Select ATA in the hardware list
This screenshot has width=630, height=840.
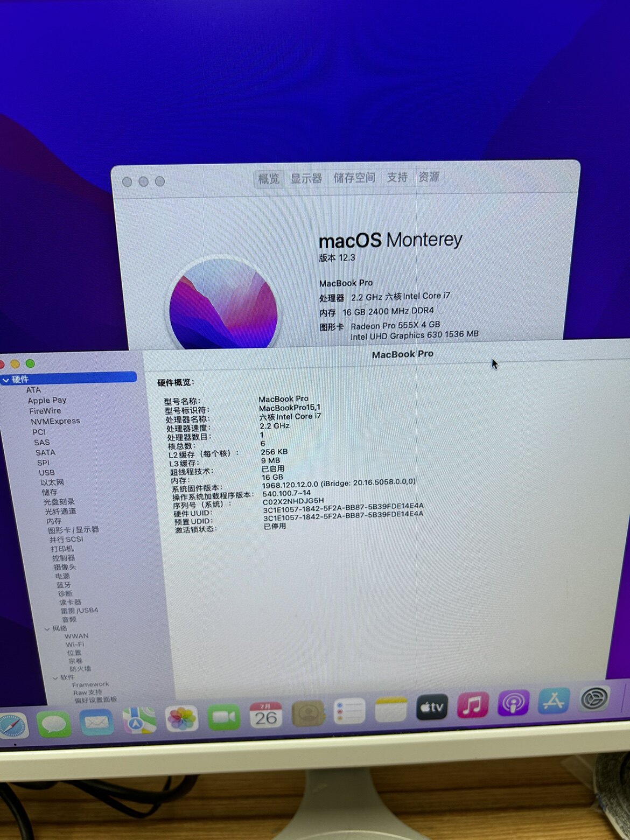33,390
